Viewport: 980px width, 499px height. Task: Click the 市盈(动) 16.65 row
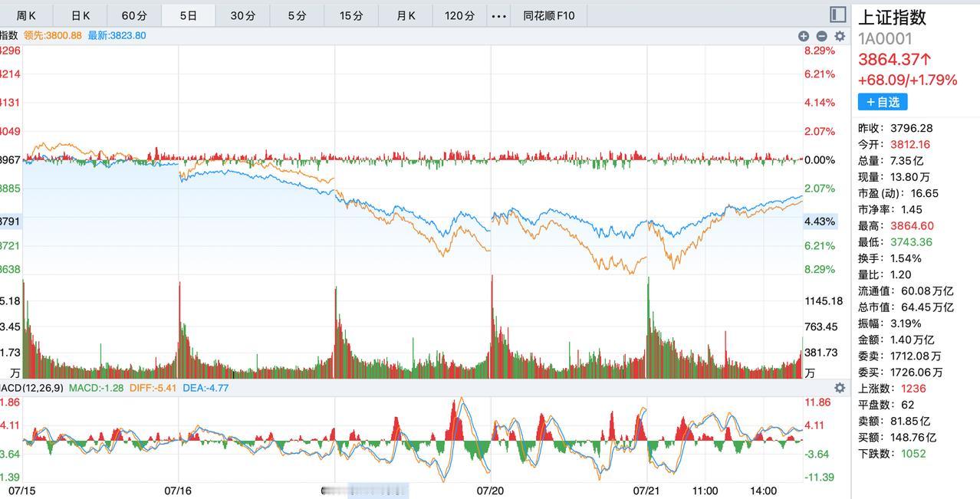tap(898, 193)
